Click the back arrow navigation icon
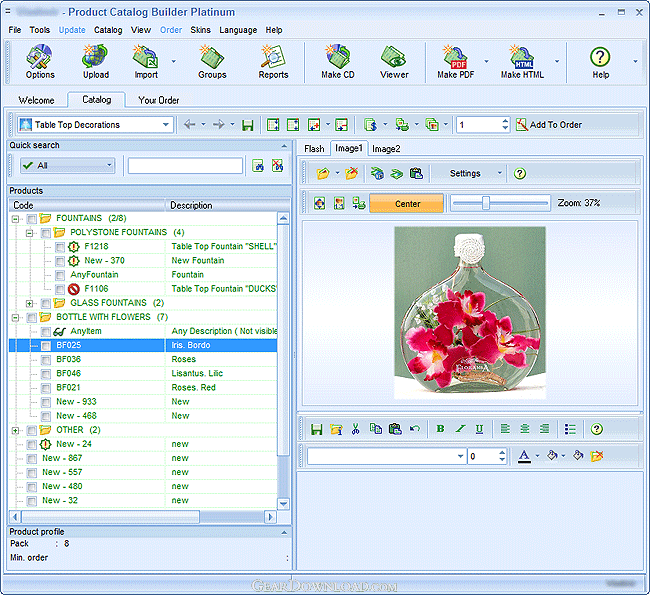 coord(189,124)
